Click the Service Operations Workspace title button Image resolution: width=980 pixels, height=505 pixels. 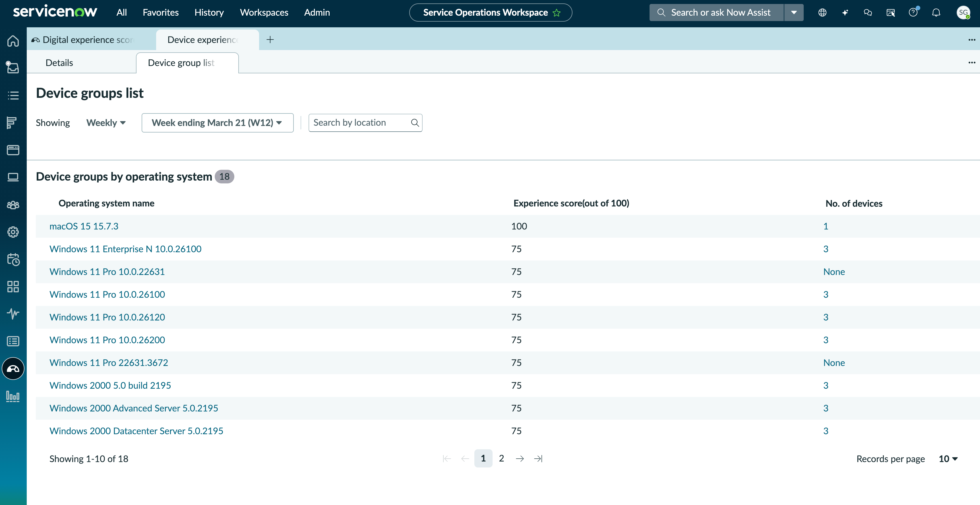coord(490,13)
